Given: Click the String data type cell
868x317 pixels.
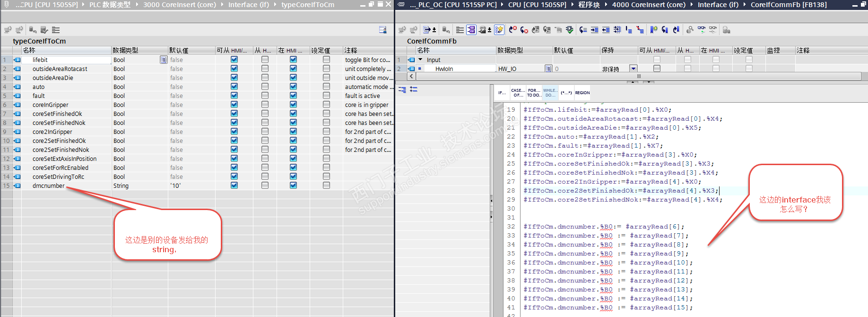Looking at the screenshot, I should [139, 185].
